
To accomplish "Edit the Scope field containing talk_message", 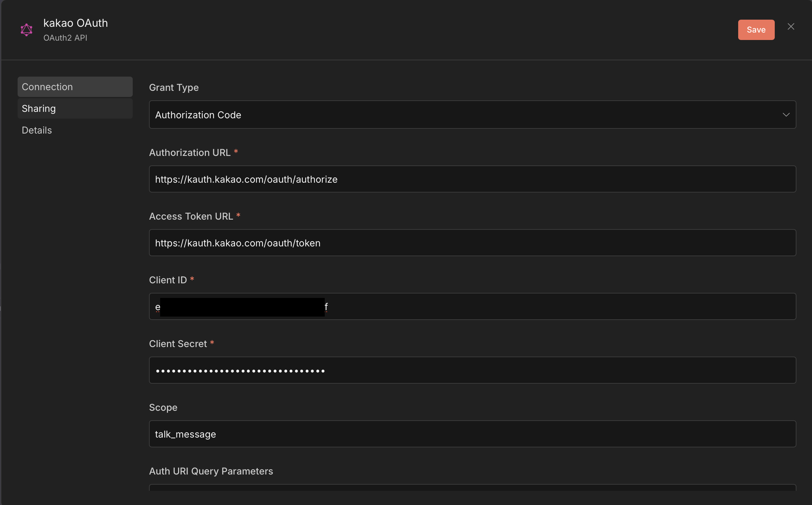I will [472, 434].
